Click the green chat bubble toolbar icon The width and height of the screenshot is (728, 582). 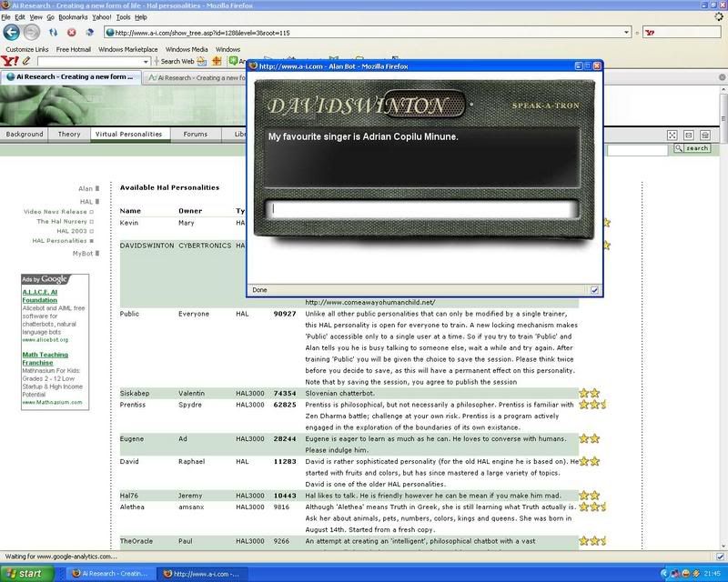tap(233, 61)
